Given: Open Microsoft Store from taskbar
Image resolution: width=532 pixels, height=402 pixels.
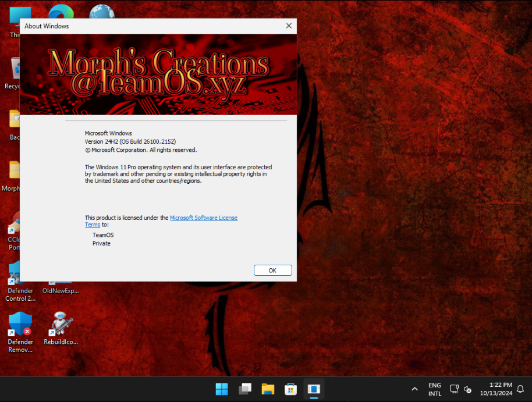Looking at the screenshot, I should pyautogui.click(x=291, y=389).
